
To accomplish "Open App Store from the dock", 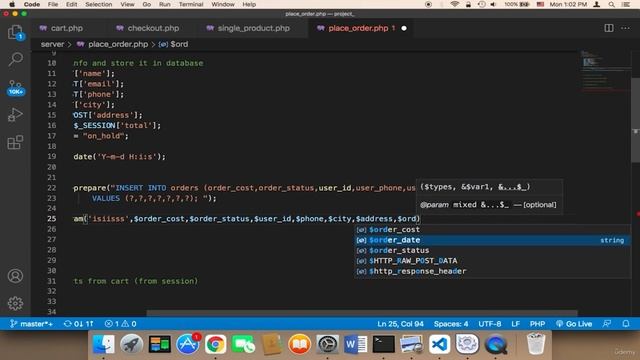I will (x=187, y=344).
